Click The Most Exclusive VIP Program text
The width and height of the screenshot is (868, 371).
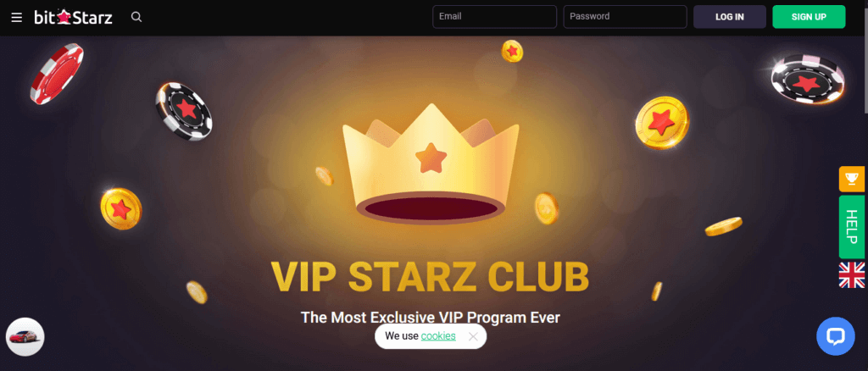point(430,318)
